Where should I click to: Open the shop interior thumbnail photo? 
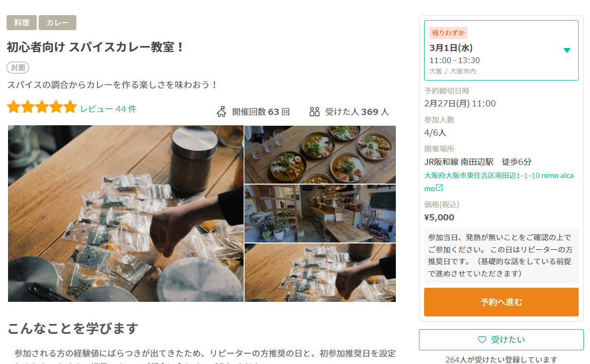pyautogui.click(x=320, y=213)
